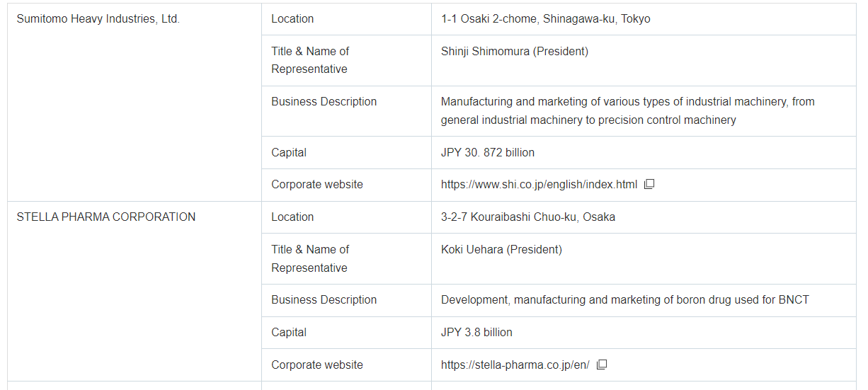
Task: Click the JPY 30. 872 billion capital value
Action: 488,152
